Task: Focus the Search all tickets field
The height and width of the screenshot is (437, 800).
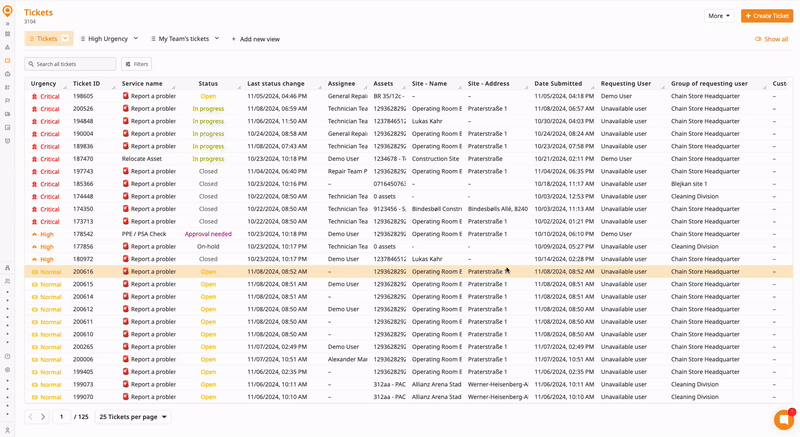Action: pyautogui.click(x=70, y=64)
